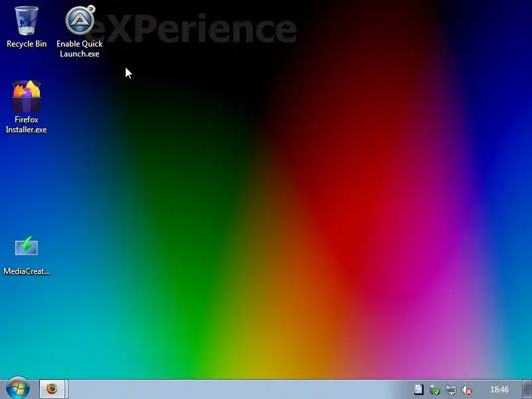Select the MediaCreat... desktop icon
Screen dimensions: 532x399
(27, 255)
